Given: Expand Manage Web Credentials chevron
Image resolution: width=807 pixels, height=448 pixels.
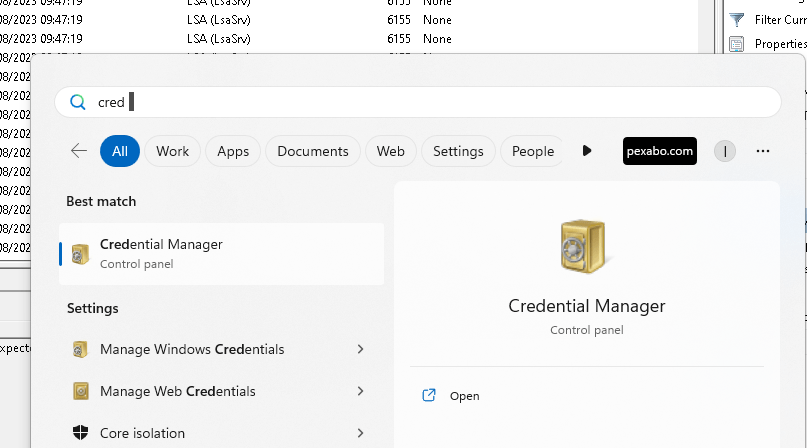Looking at the screenshot, I should pyautogui.click(x=360, y=391).
